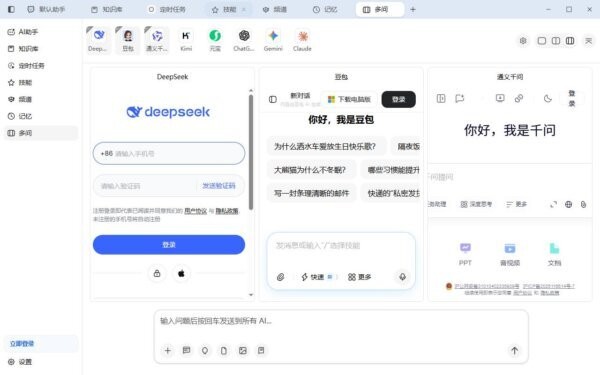Click the download icon in 通义千问 header

coord(500,98)
